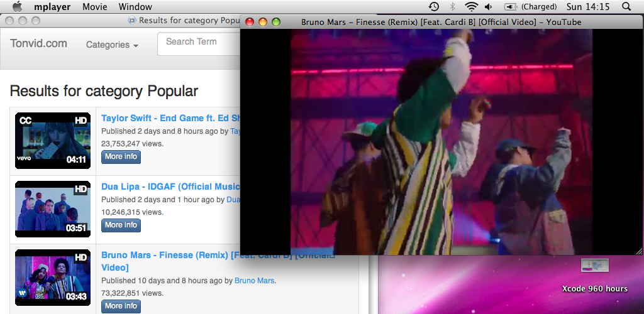Viewport: 644px width, 314px height.
Task: Open the Window menu
Action: tap(135, 7)
